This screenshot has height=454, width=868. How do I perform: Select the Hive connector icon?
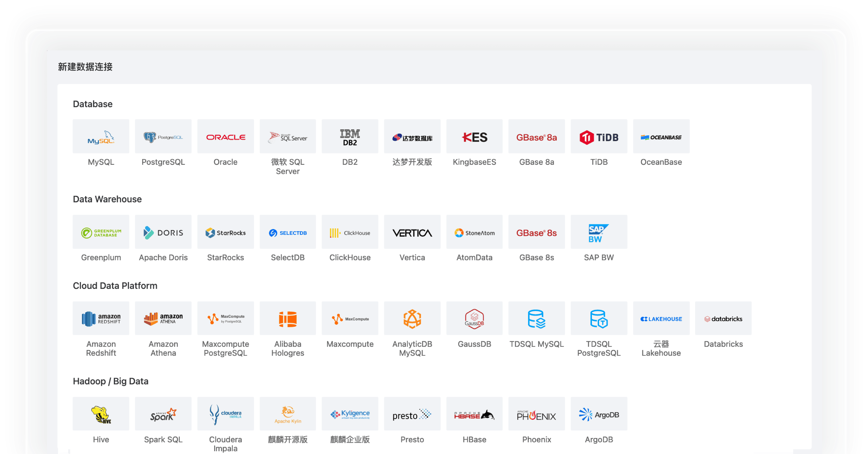tap(101, 414)
